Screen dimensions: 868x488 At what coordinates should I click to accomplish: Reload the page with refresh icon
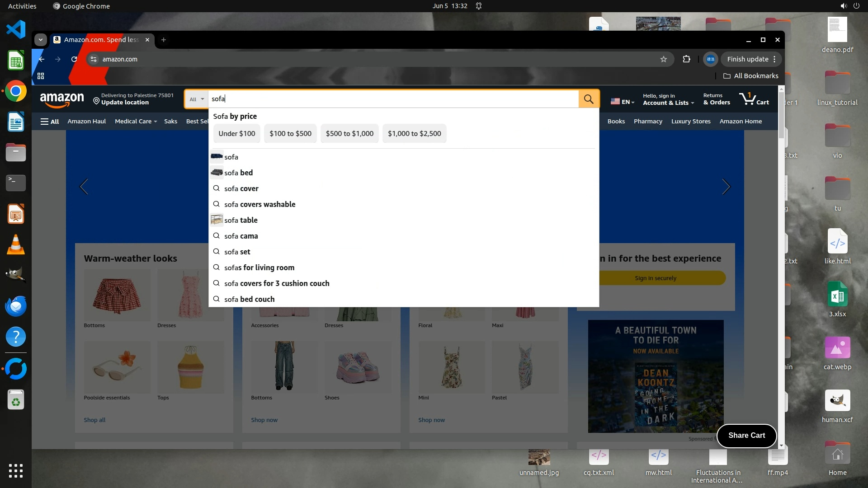pos(74,59)
